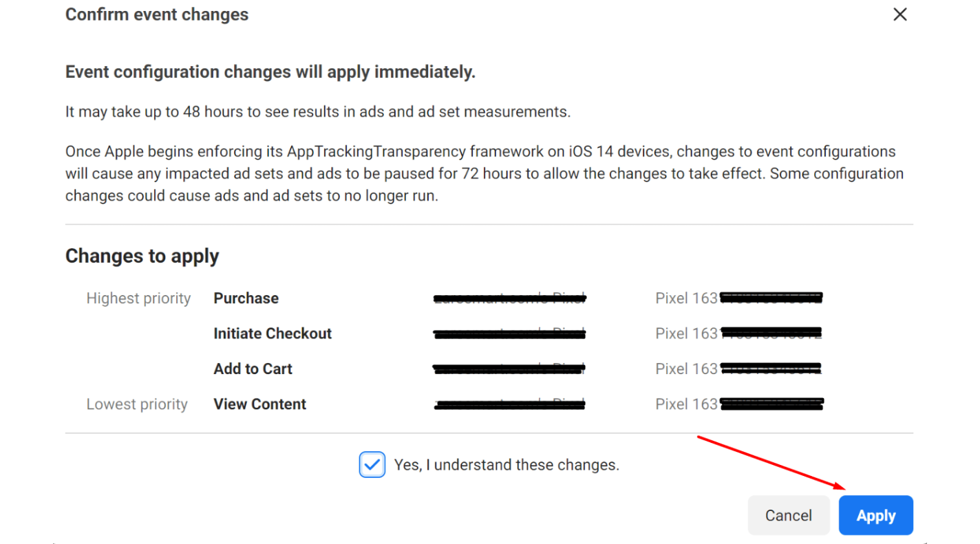Click the Confirm event changes title
This screenshot has width=980, height=544.
(x=157, y=14)
